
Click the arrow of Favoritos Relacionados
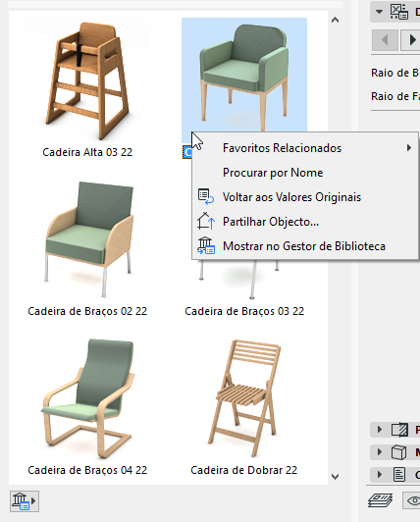(408, 148)
